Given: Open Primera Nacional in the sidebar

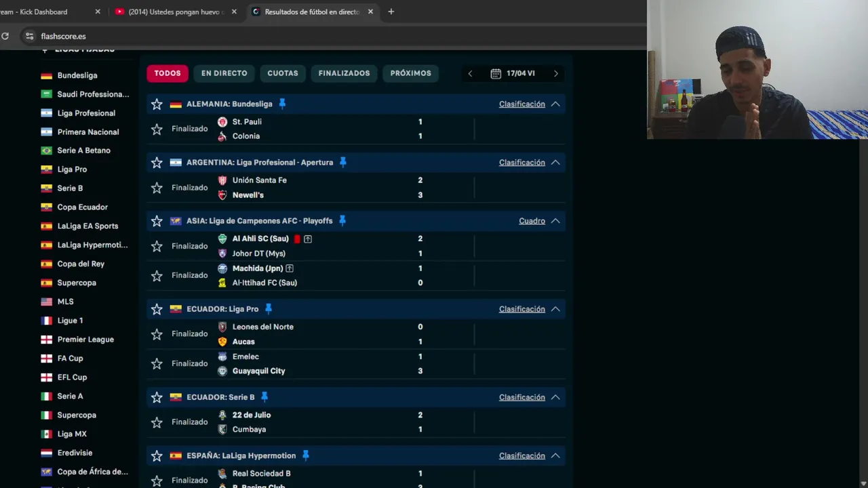Looking at the screenshot, I should (x=88, y=132).
